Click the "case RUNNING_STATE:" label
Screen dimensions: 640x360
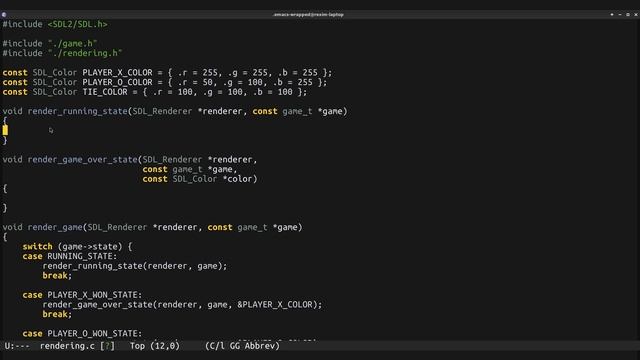tap(70, 256)
